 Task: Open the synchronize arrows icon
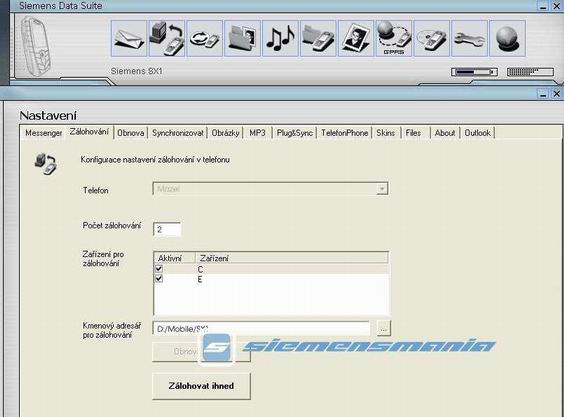204,38
